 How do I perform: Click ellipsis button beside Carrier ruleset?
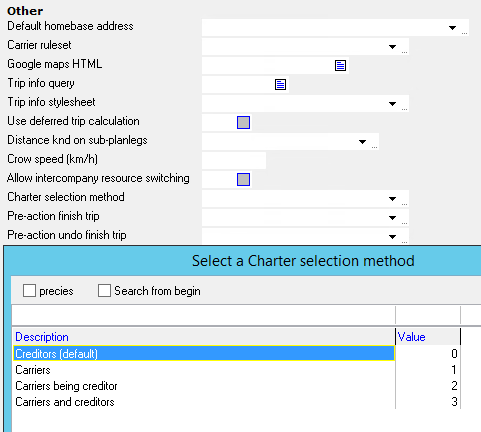click(404, 52)
